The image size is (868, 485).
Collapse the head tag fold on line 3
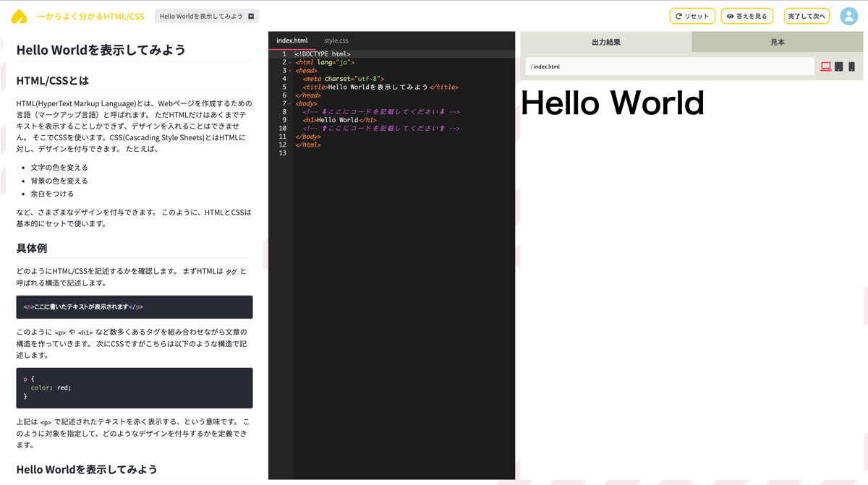pyautogui.click(x=291, y=71)
